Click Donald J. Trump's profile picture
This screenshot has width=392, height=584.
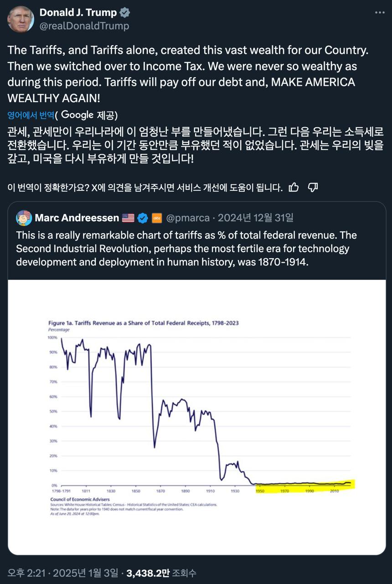[21, 19]
